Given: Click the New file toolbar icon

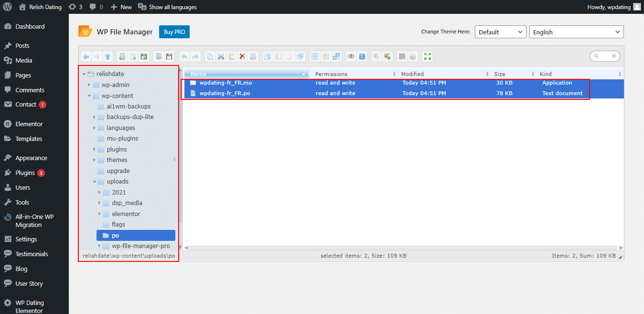Looking at the screenshot, I should [133, 56].
